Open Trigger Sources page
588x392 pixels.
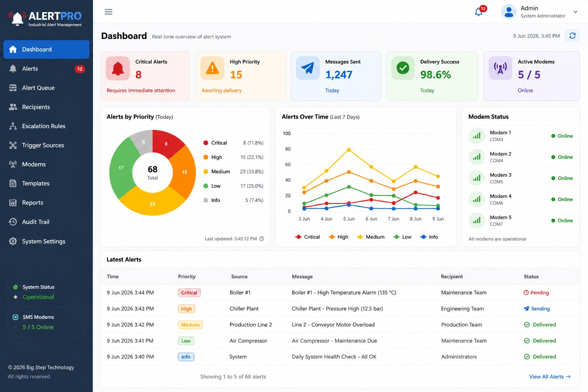click(x=46, y=145)
